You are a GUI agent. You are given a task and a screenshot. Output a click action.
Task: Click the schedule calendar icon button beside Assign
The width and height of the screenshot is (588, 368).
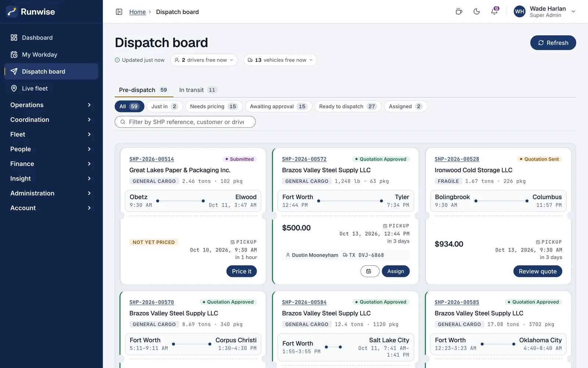[370, 271]
